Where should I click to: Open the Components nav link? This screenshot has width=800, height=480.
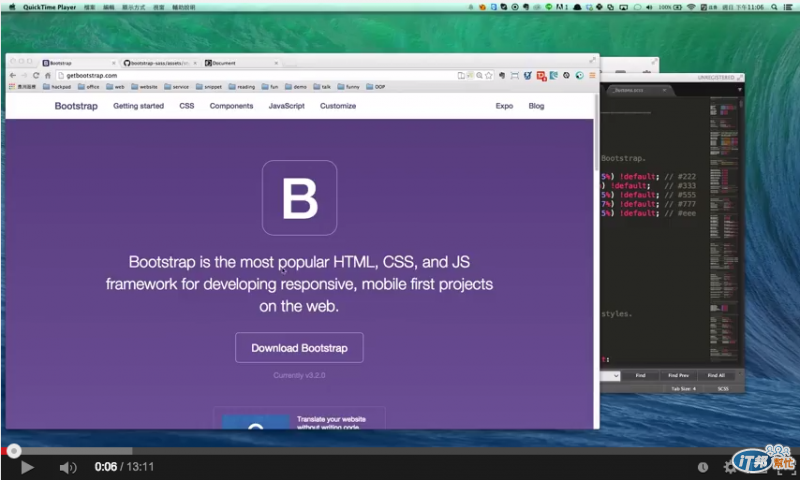[231, 106]
